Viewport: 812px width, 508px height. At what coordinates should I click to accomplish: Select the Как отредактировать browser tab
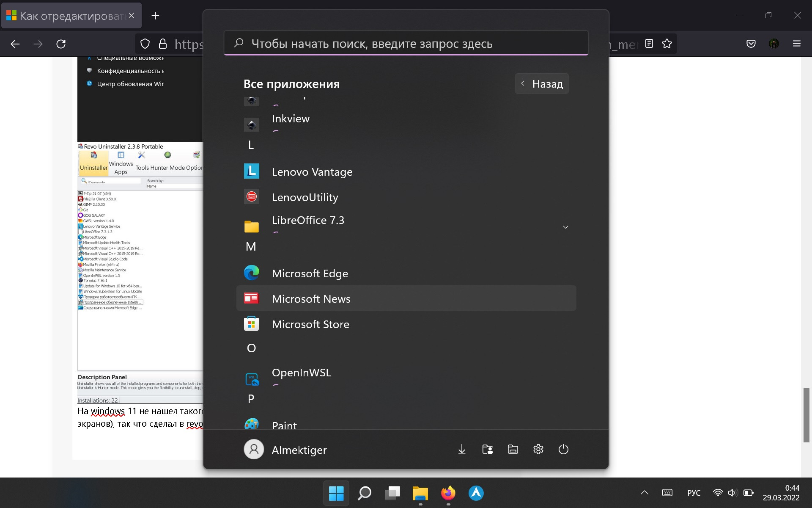[x=71, y=16]
